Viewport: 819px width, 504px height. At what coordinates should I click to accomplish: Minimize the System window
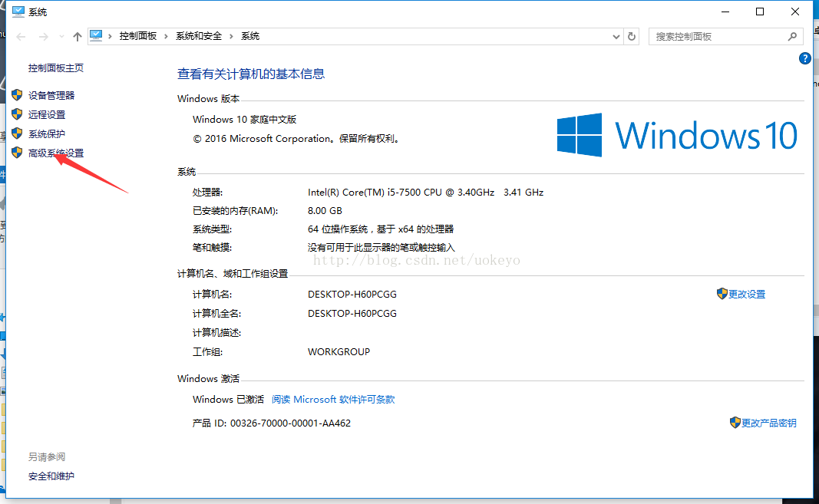tap(725, 12)
